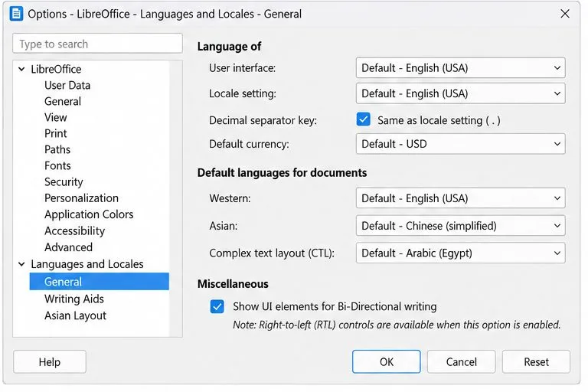This screenshot has width=588, height=392.
Task: Toggle Show UI elements for Bi-Directional writing
Action: pos(217,306)
